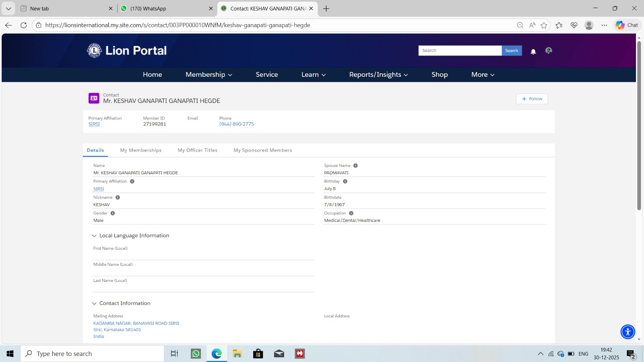Open the More navigation dropdown
Viewport: 644px width, 362px height.
483,75
